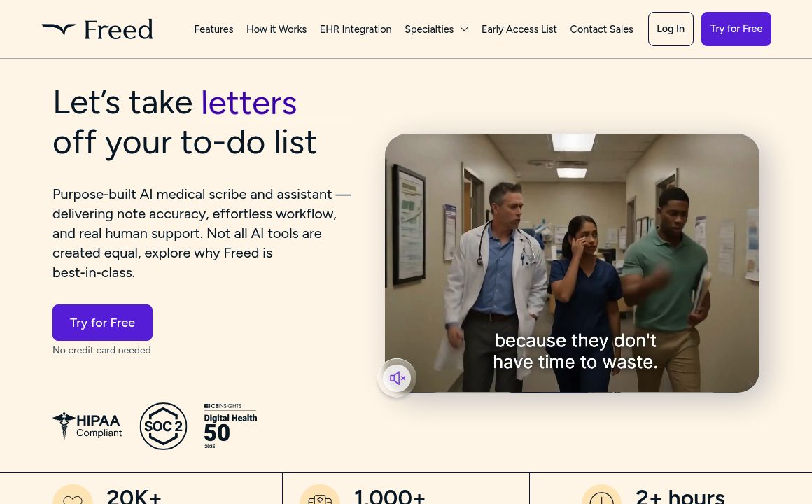This screenshot has width=812, height=504.
Task: Open the Specialties menu
Action: [436, 29]
